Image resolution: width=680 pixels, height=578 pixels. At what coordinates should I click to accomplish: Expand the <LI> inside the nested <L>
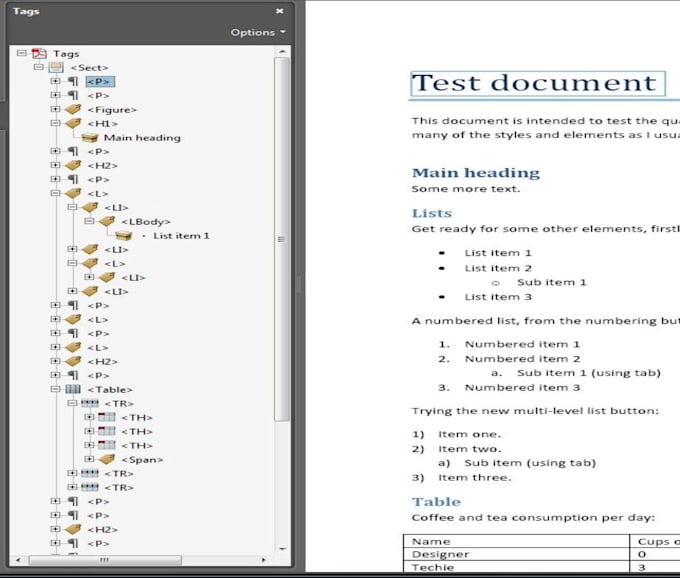(89, 277)
